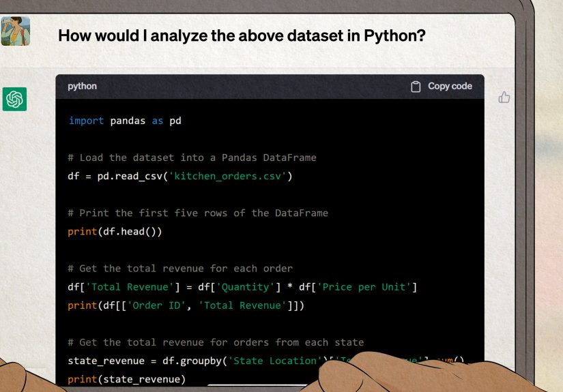The image size is (563, 392).
Task: Click the line 'print(df.head())'
Action: 115,232
